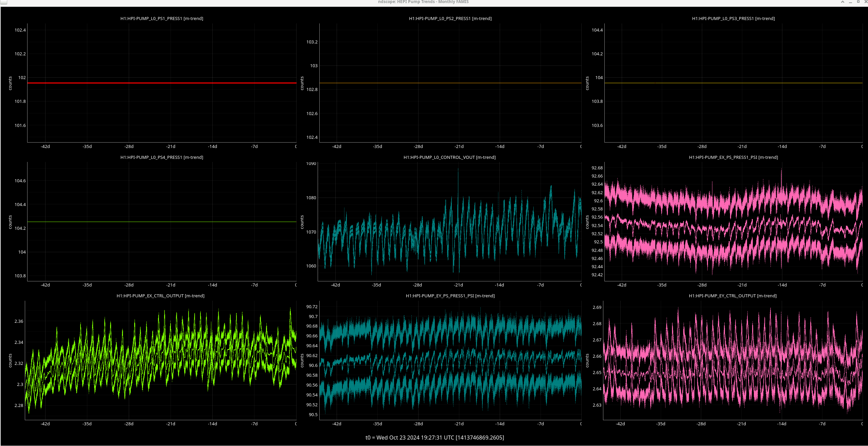Click the 1080 tick on L0_CONTROL_VOUT y-axis
Screen dimensions: 868x446
tap(311, 198)
